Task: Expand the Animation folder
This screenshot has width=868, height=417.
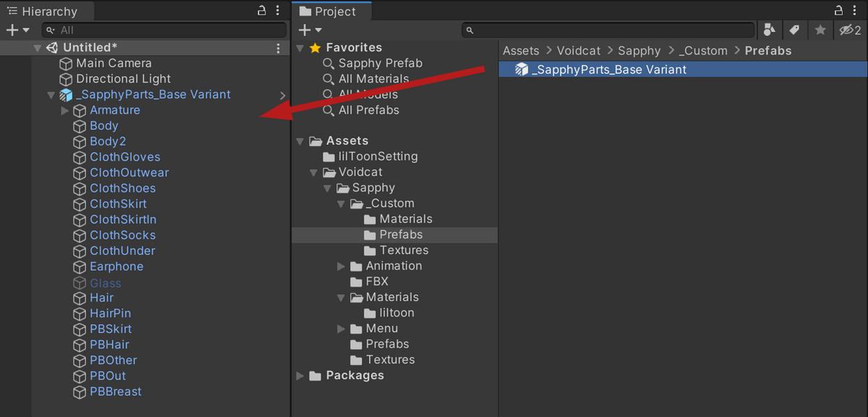Action: click(x=341, y=266)
